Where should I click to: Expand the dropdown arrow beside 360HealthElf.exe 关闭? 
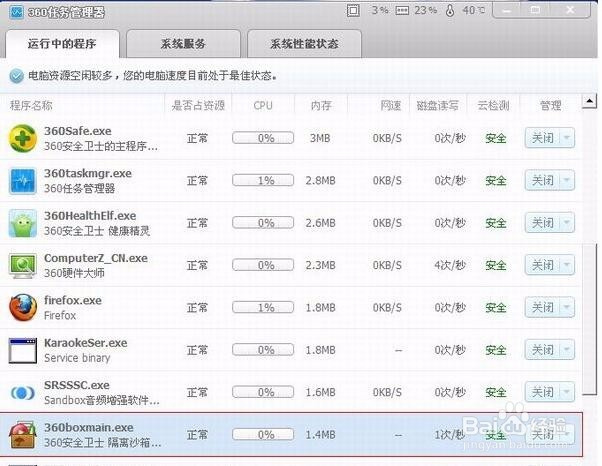567,223
